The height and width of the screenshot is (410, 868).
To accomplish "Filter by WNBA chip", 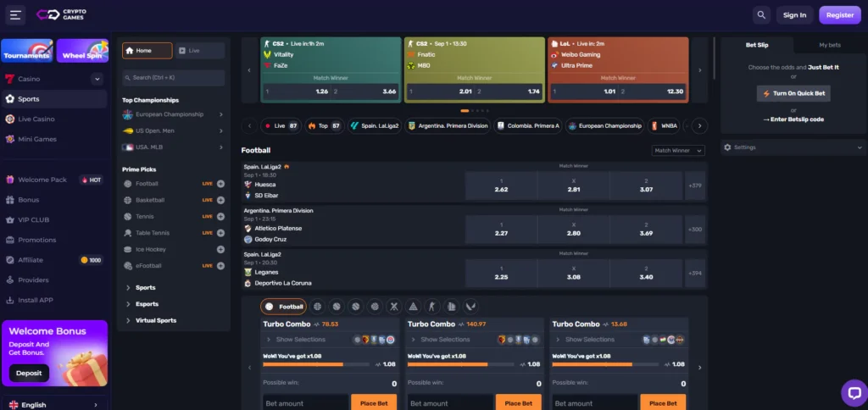I will point(664,126).
